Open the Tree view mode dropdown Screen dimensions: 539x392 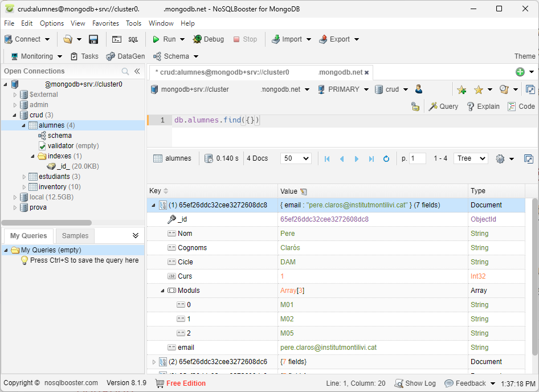point(471,158)
